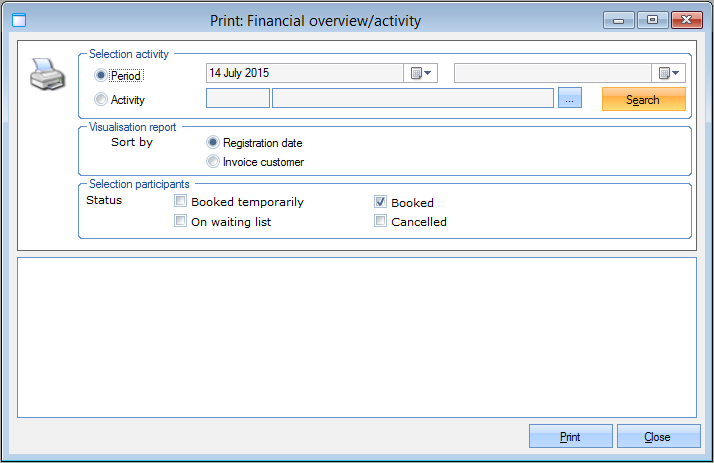Click the short activity code field
The image size is (714, 463).
coord(238,98)
